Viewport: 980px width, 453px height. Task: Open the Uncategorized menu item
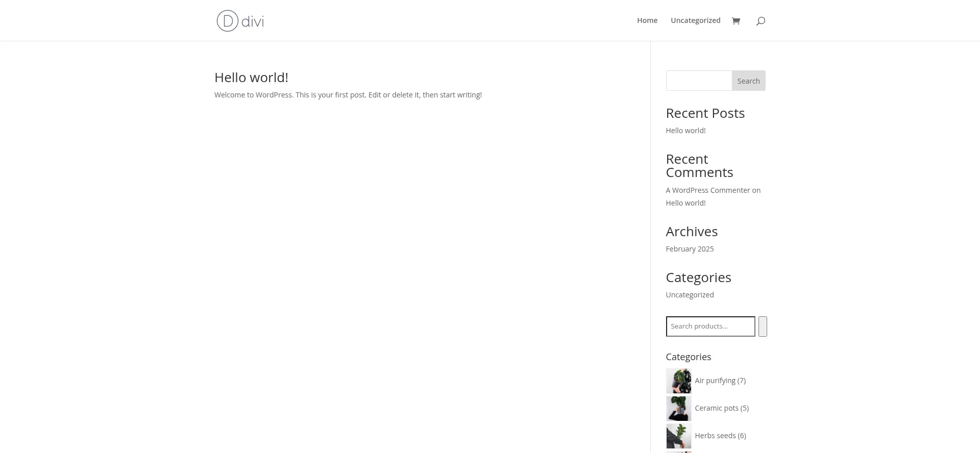[696, 20]
